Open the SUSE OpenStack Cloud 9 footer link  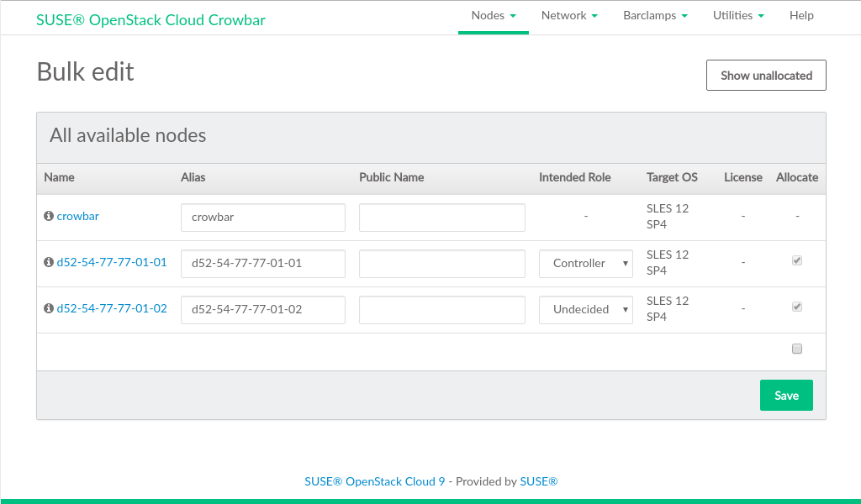click(x=375, y=481)
